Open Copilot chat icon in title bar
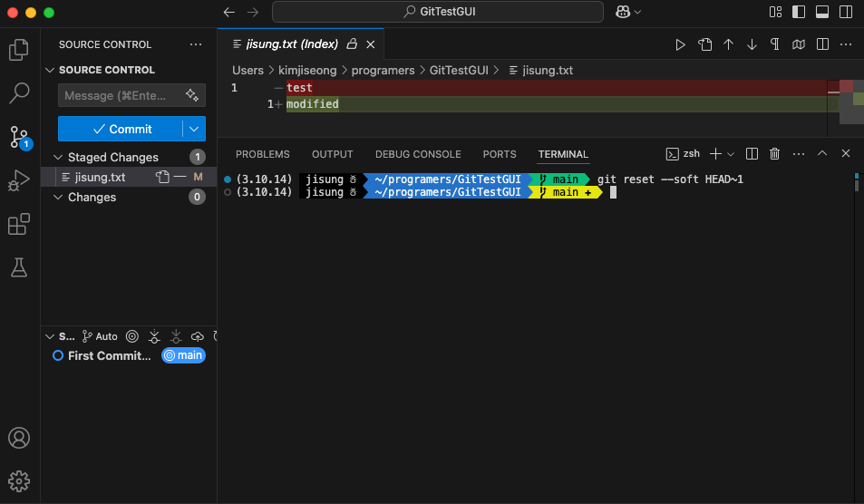864x504 pixels. [x=623, y=12]
